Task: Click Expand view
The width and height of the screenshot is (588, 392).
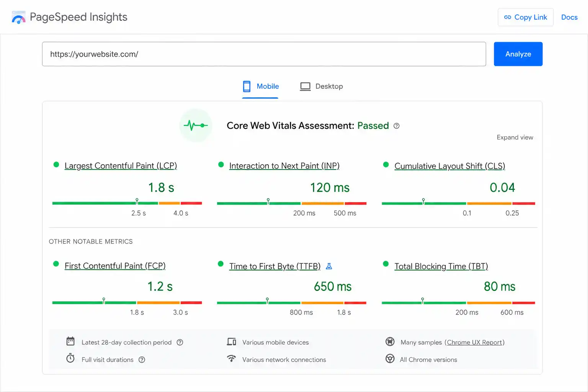Action: pyautogui.click(x=515, y=137)
